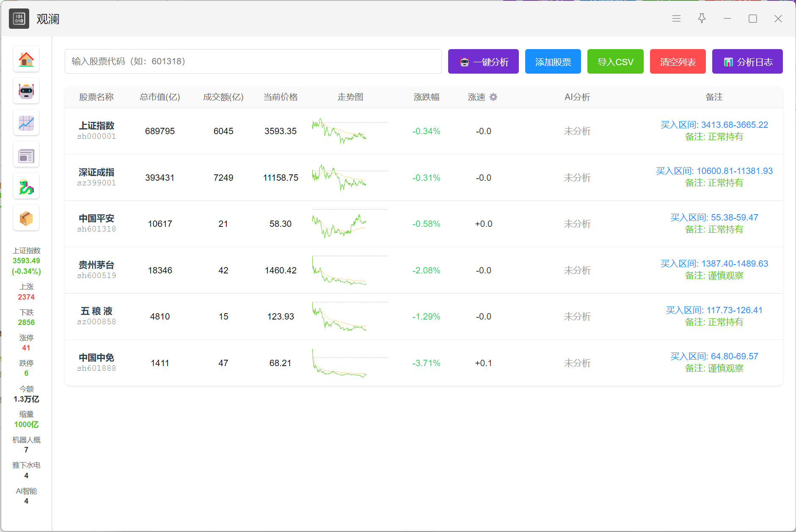Click buy range 64.80-69.57

714,356
